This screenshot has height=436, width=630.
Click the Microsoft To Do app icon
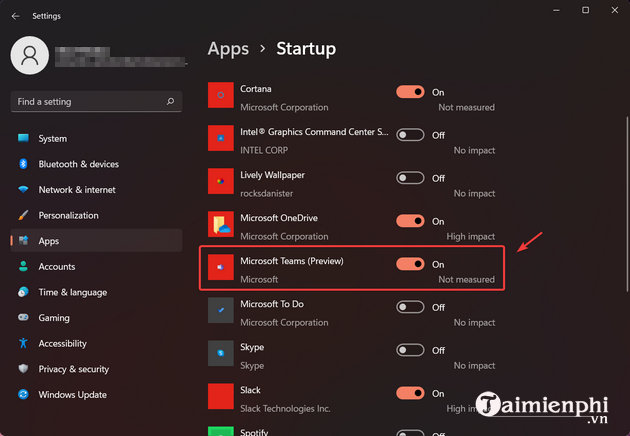[221, 310]
